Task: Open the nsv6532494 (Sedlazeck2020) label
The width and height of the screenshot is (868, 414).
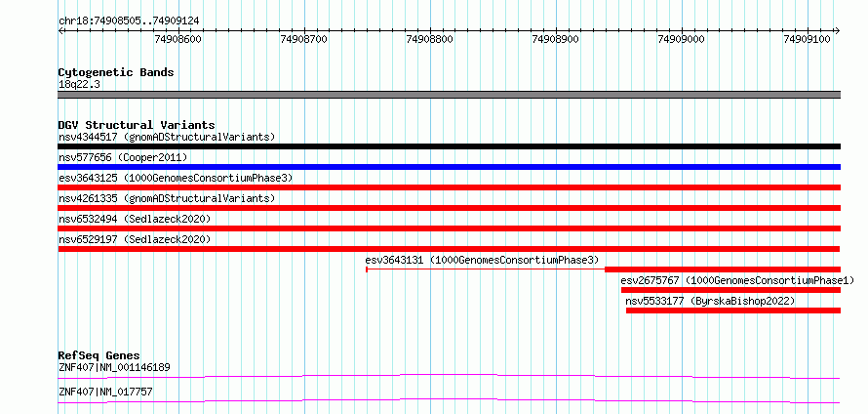Action: pos(135,219)
